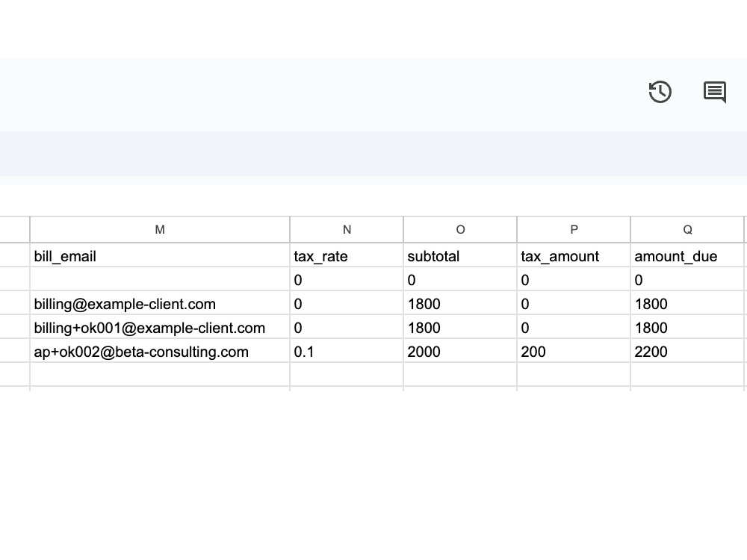Select the tax_rate cell showing 0.1
Viewport: 747px width, 560px height.
point(347,351)
